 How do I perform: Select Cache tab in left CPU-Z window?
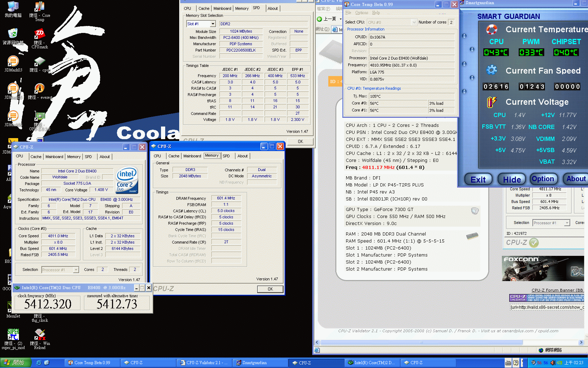[x=36, y=157]
